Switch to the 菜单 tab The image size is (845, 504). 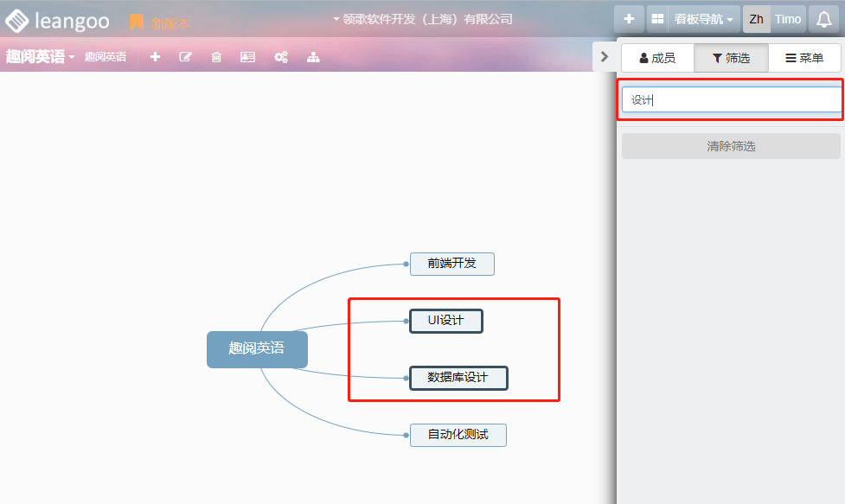pos(804,58)
